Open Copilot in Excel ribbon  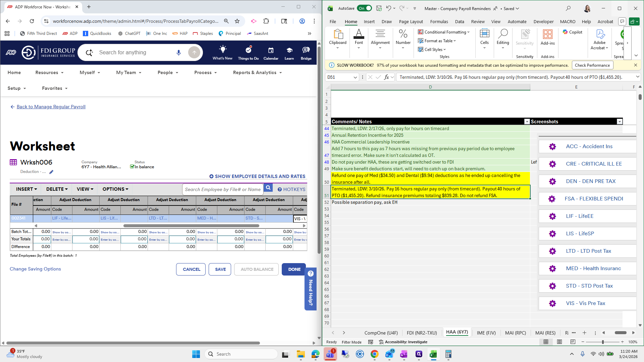(573, 32)
